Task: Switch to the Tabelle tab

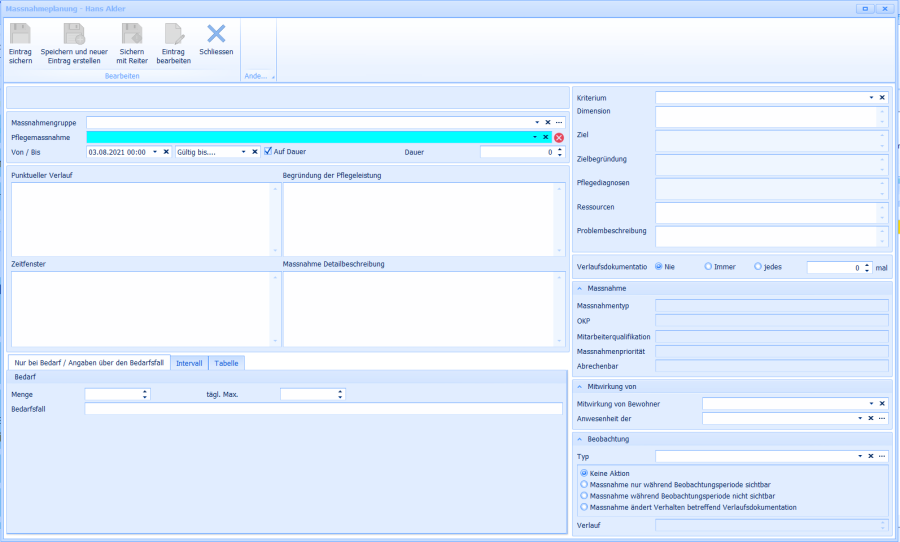Action: pos(226,363)
